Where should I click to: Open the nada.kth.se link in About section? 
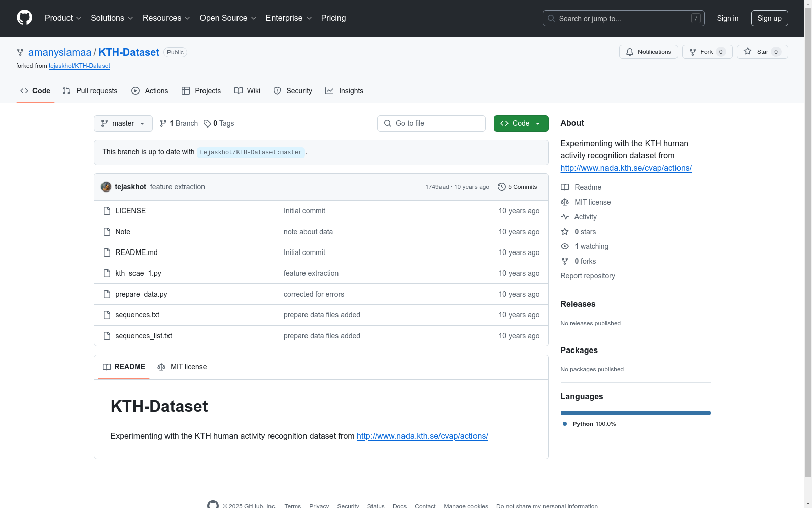click(x=626, y=168)
